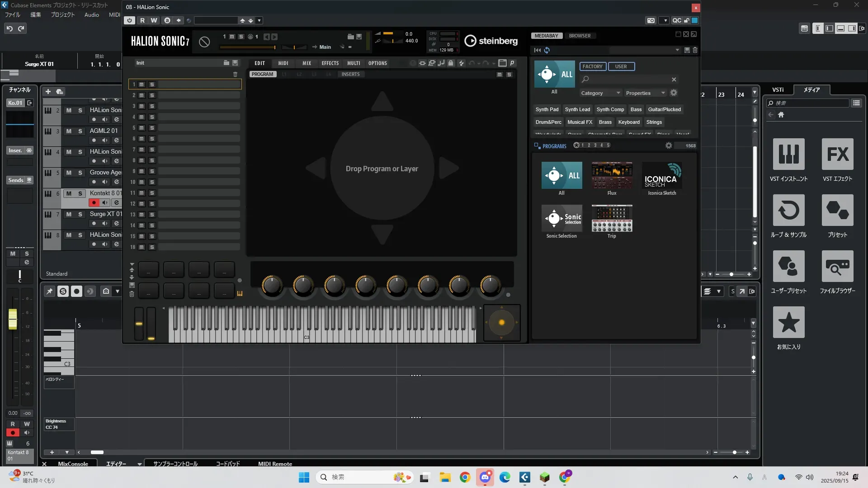The width and height of the screenshot is (868, 488).
Task: Mute the Surge XT 01 track
Action: point(69,214)
